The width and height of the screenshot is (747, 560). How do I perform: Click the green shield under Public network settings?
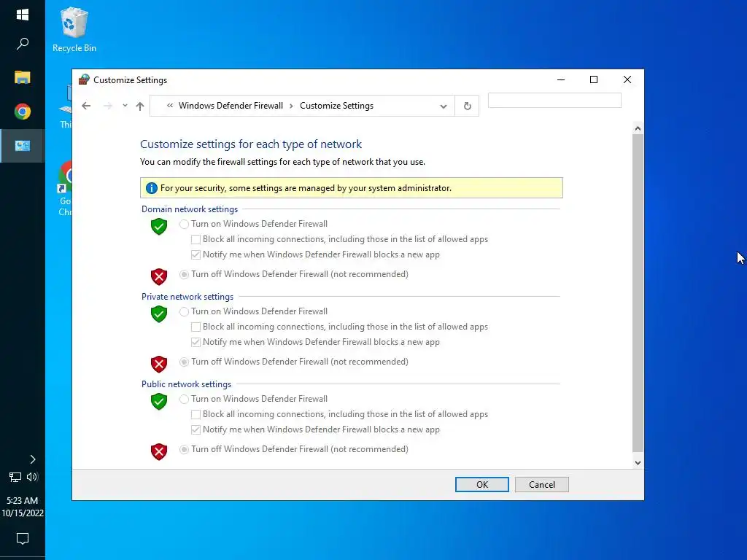coord(158,402)
